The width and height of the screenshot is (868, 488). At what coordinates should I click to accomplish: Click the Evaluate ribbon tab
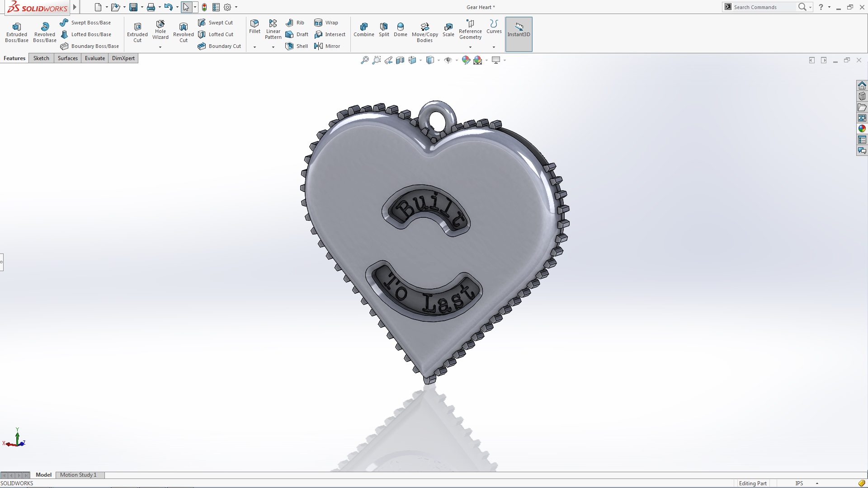[94, 58]
